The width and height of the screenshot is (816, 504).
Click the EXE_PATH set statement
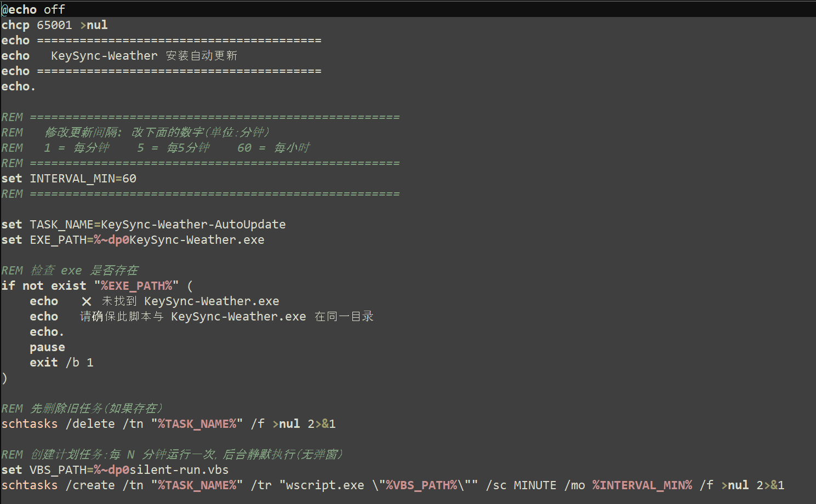point(133,240)
